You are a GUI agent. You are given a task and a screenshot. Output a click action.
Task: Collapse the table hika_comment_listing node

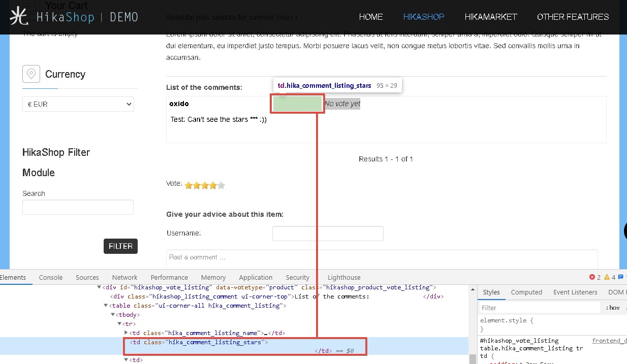(106, 306)
